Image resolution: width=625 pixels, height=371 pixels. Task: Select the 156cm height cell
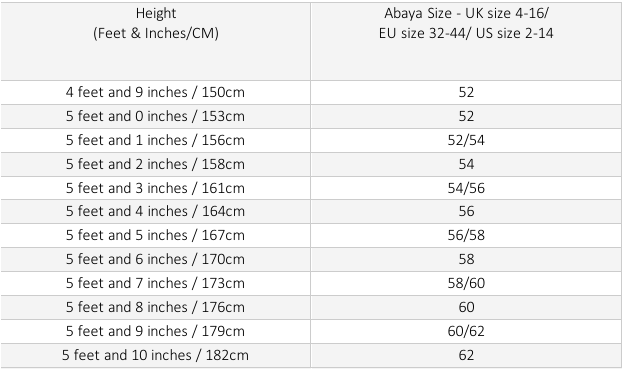155,140
